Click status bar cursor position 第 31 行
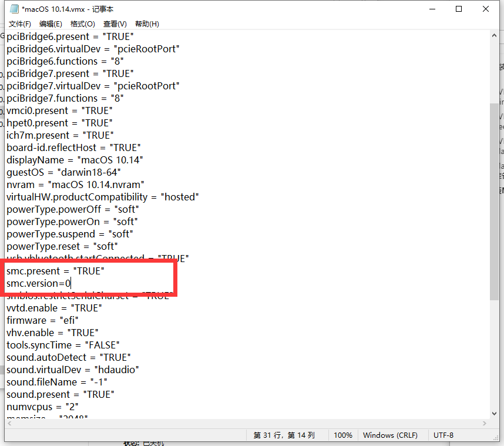 (x=284, y=435)
